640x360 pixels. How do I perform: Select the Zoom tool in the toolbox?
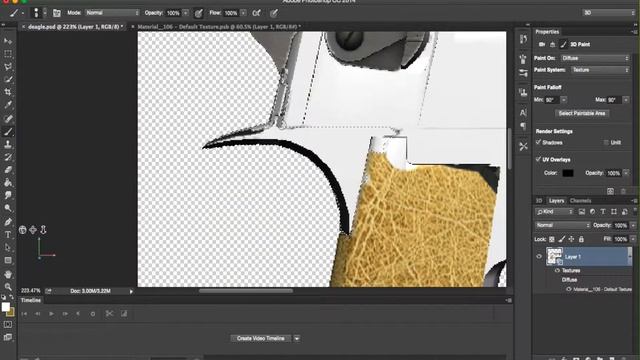point(8,287)
